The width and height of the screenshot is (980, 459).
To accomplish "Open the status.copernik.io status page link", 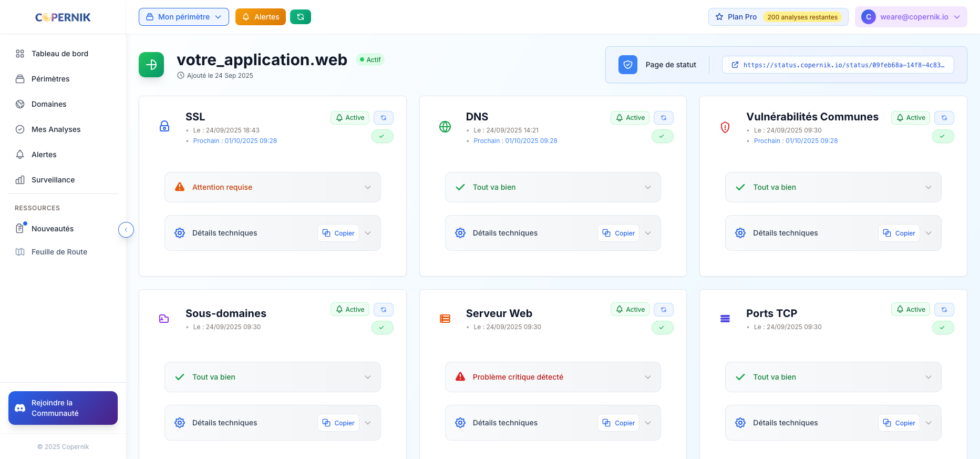I will [x=838, y=65].
